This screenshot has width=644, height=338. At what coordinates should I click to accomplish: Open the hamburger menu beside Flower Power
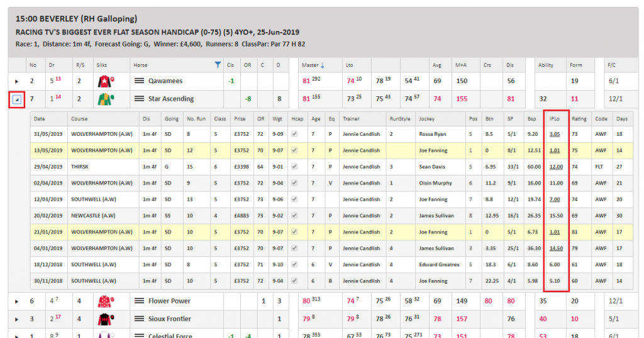pyautogui.click(x=140, y=301)
